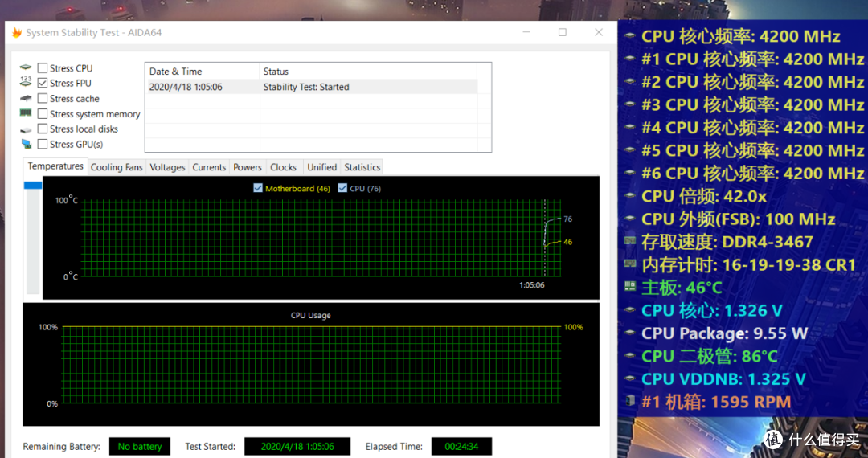Enable the Stress local disks checkbox

(x=42, y=129)
